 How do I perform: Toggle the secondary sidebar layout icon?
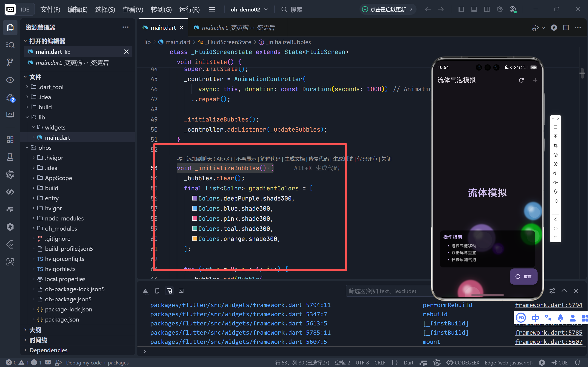487,9
